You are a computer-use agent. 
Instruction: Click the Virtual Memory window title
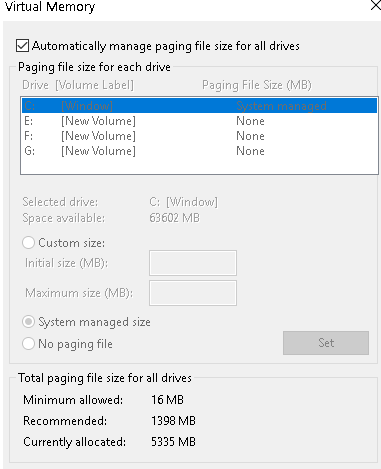click(x=50, y=7)
